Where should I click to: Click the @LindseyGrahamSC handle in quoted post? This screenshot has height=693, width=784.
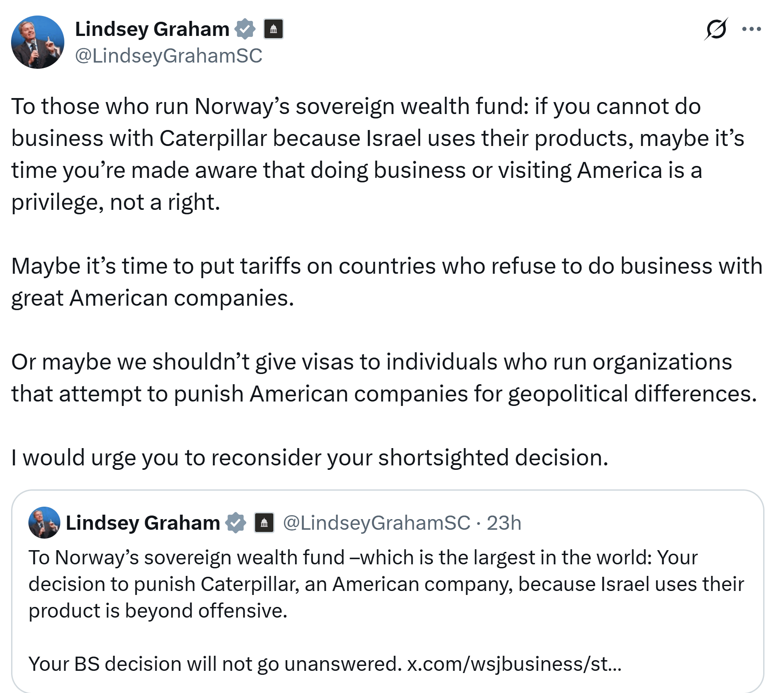(x=376, y=523)
